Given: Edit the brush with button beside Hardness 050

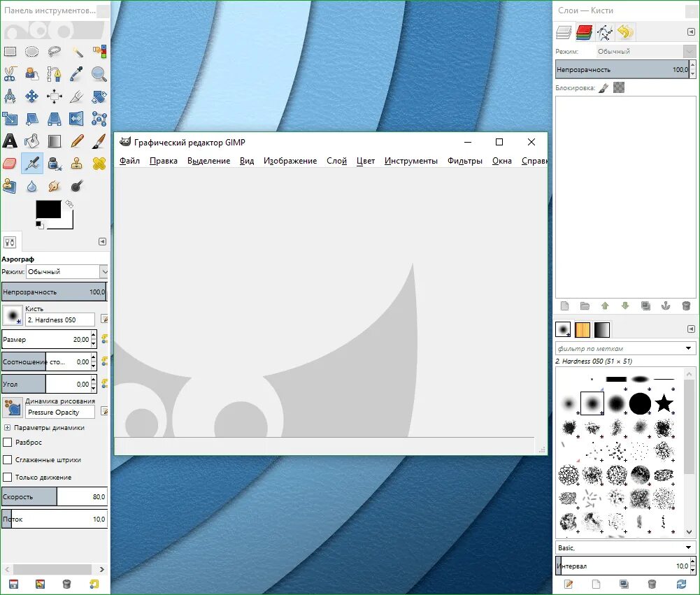Looking at the screenshot, I should pyautogui.click(x=104, y=319).
